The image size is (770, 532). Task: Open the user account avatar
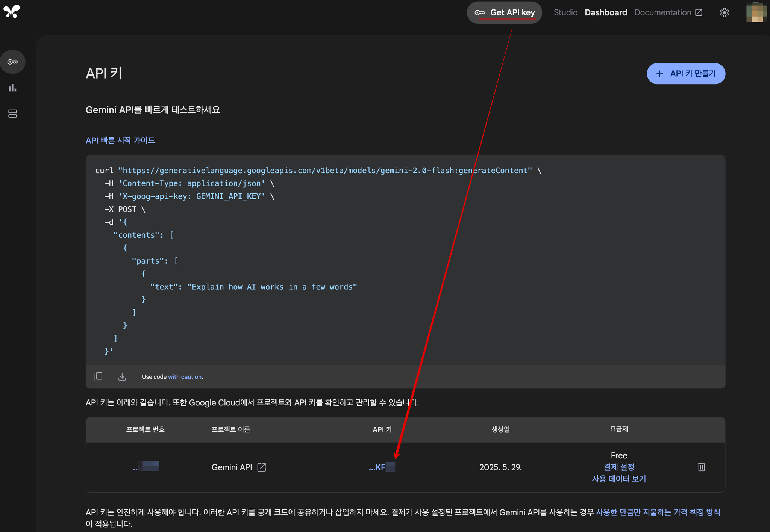(756, 12)
